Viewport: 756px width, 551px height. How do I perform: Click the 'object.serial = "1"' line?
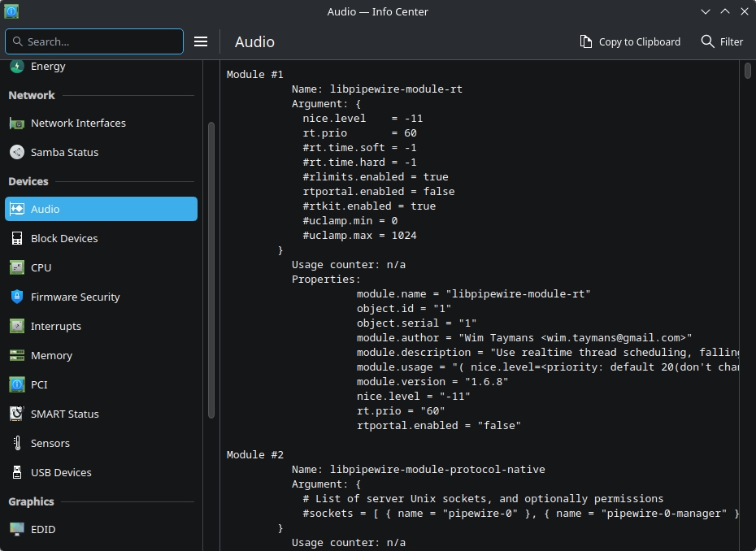click(x=416, y=323)
